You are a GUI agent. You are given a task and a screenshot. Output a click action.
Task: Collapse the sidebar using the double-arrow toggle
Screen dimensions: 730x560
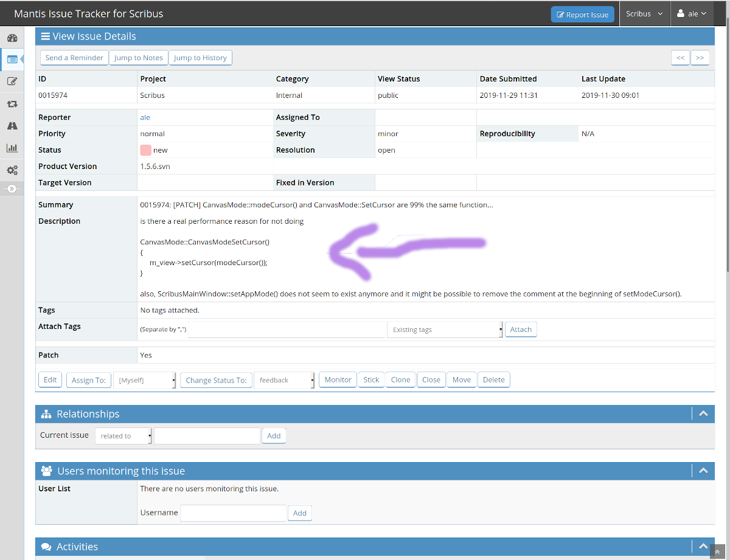12,189
